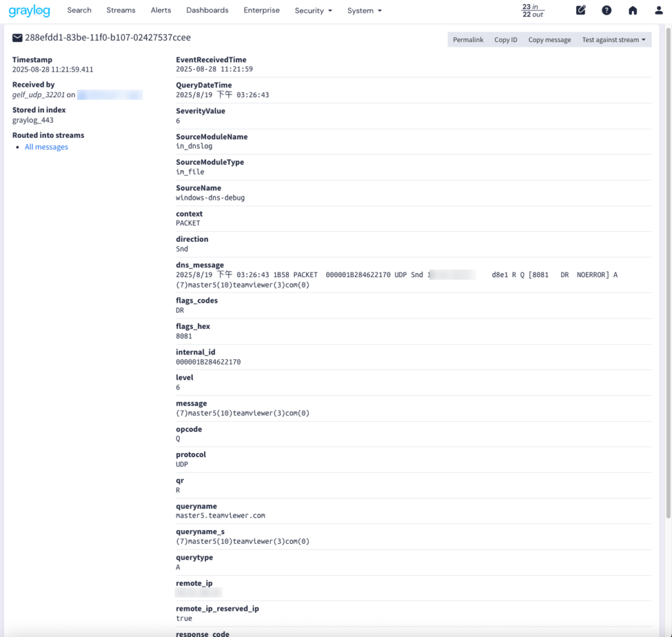
Task: Open Dashboards in the navigation bar
Action: coord(207,11)
